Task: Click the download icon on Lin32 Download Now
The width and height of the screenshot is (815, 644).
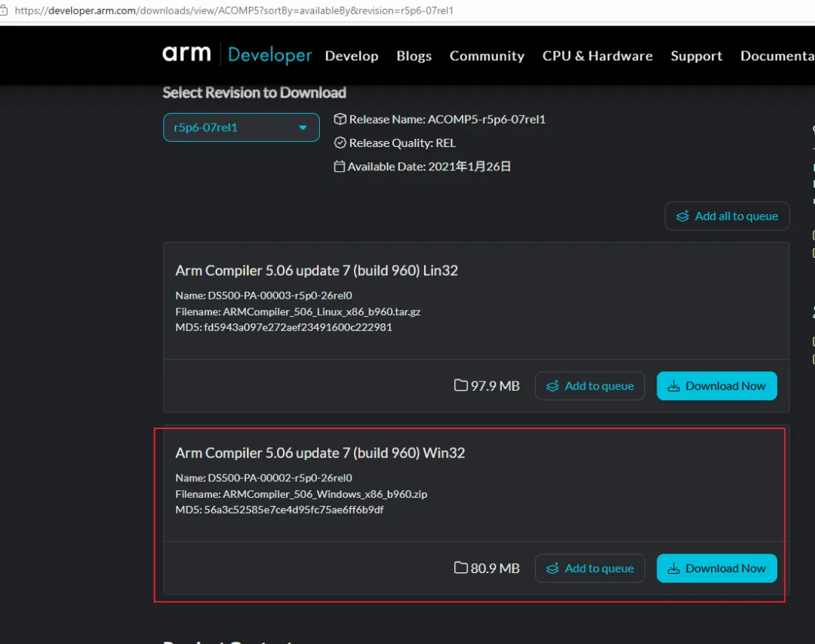Action: (x=674, y=386)
